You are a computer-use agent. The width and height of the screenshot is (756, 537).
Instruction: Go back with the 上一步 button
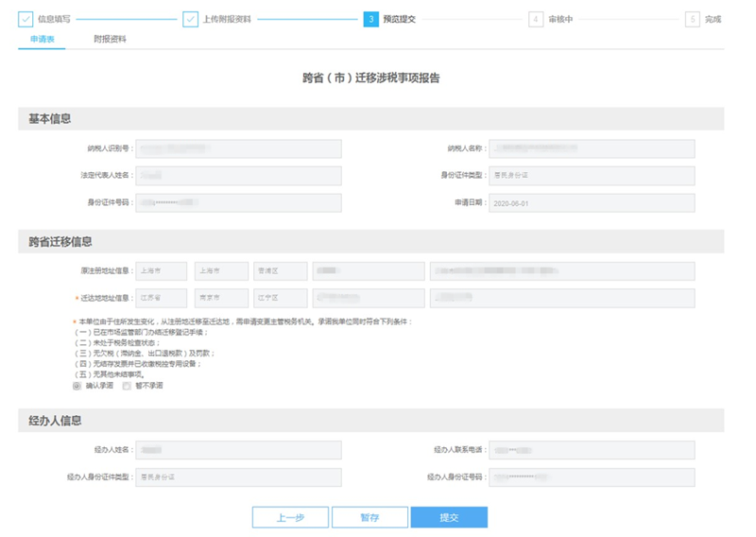[x=290, y=517]
